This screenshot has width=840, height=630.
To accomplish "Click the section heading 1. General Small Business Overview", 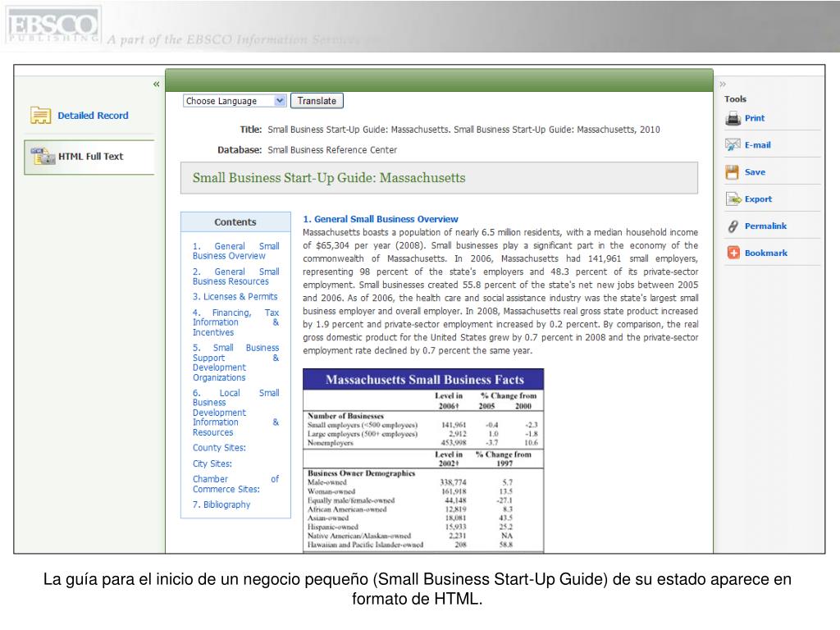I will [x=381, y=219].
